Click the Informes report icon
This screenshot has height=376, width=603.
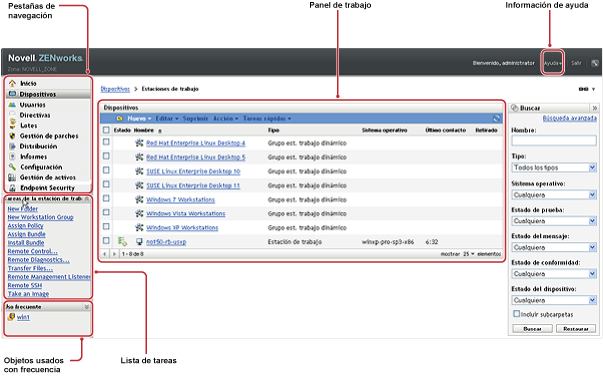pyautogui.click(x=12, y=156)
